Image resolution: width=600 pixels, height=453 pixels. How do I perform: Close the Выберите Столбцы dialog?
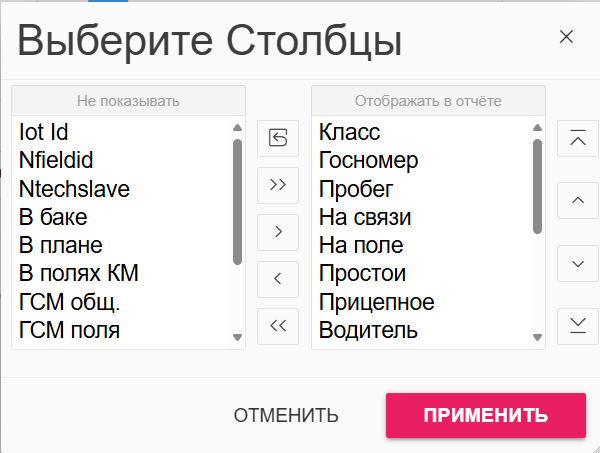tap(566, 37)
